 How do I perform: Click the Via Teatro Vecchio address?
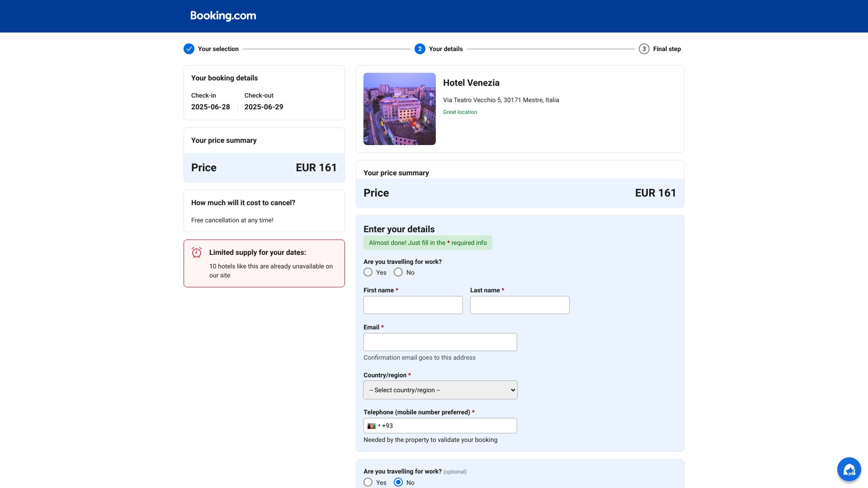pyautogui.click(x=501, y=100)
